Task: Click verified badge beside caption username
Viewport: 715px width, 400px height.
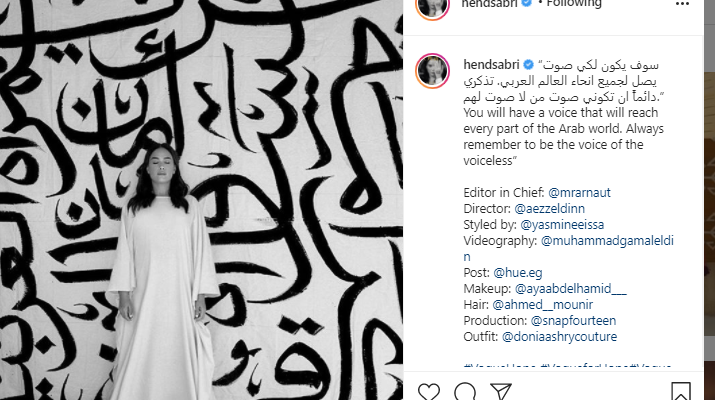Action: point(528,65)
